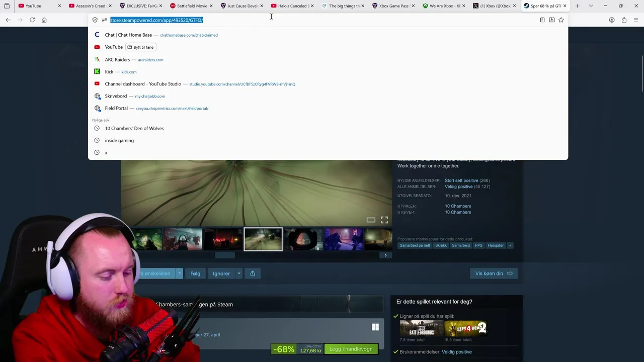Open the browser account profile icon
644x362 pixels.
[x=612, y=20]
